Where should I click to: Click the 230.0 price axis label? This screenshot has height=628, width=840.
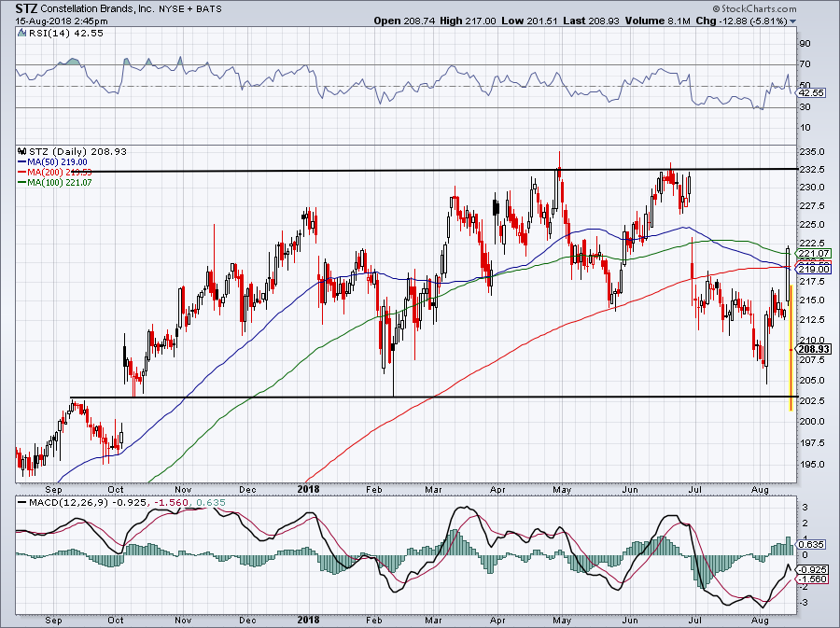(x=811, y=188)
